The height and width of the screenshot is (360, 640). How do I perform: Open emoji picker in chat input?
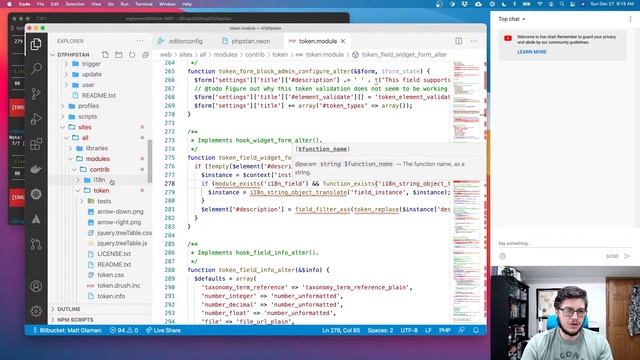[502, 256]
